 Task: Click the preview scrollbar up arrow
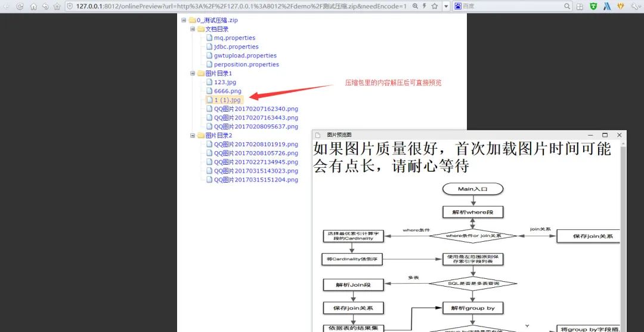click(623, 143)
